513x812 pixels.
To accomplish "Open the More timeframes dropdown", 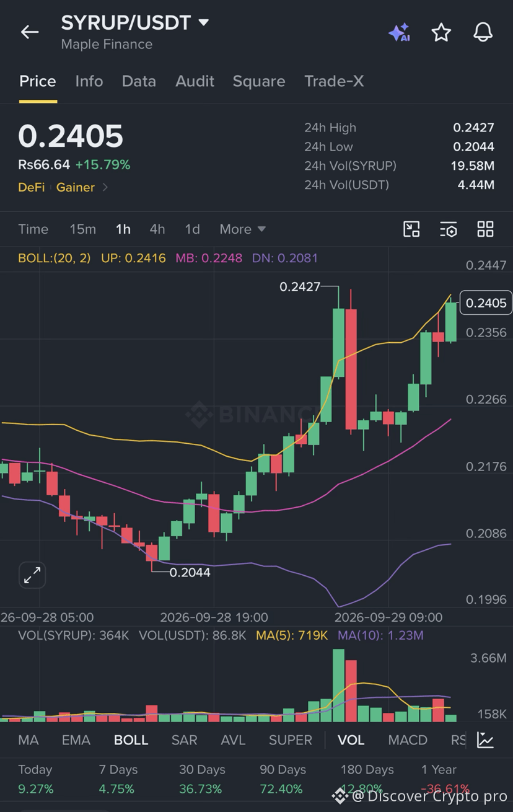I will tap(242, 229).
